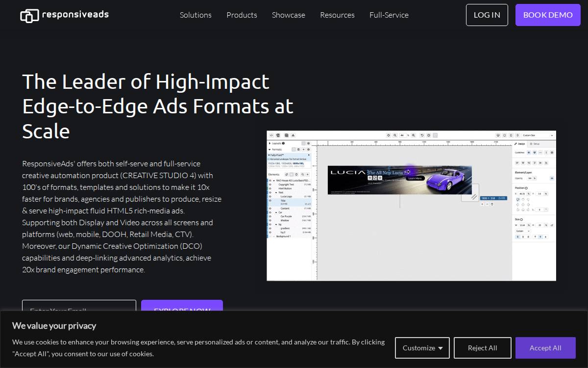This screenshot has width=588, height=368.
Task: Click pencil edit icon under Lucia title
Action: (x=375, y=178)
